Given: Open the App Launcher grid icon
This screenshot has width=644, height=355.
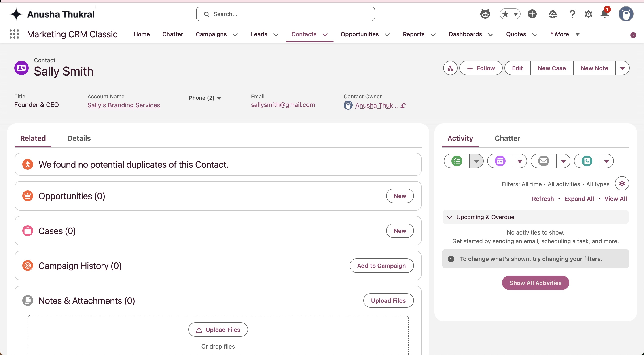Looking at the screenshot, I should click(x=14, y=34).
